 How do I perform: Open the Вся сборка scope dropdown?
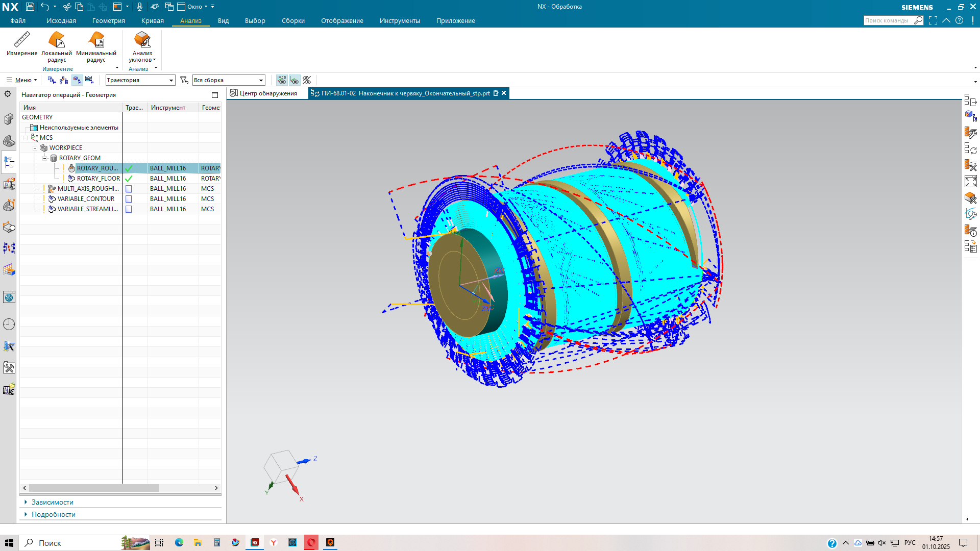(229, 80)
